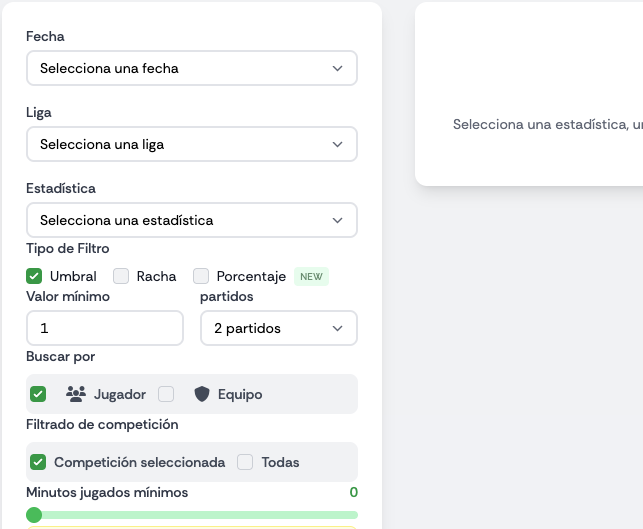Click the 'Selecciona una estadística' message on right panel
This screenshot has width=643, height=529.
(x=548, y=124)
